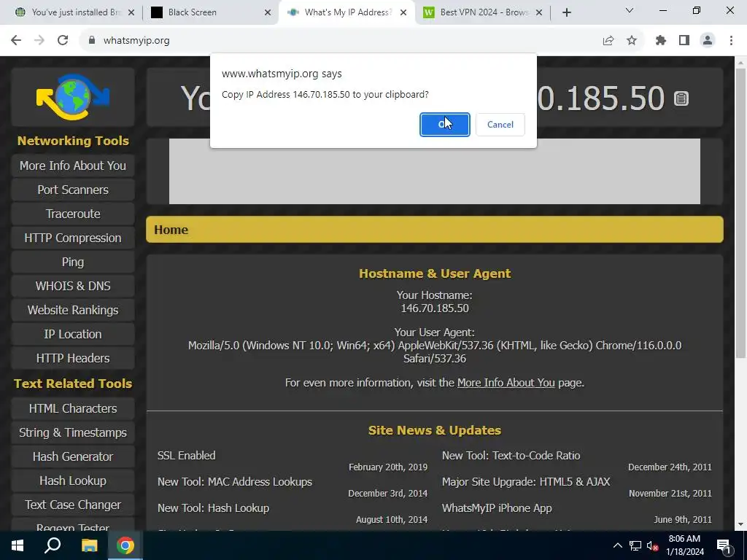Open the HTTP Compression tool

click(73, 238)
